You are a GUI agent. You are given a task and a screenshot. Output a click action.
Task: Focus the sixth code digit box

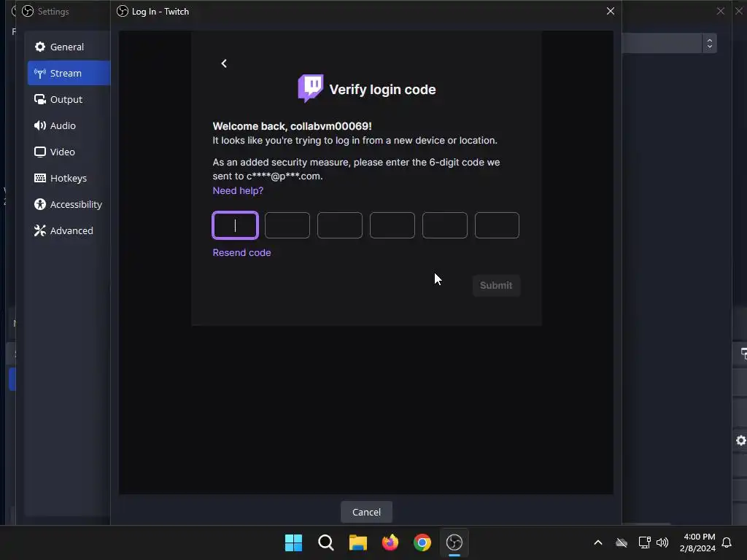coord(497,225)
